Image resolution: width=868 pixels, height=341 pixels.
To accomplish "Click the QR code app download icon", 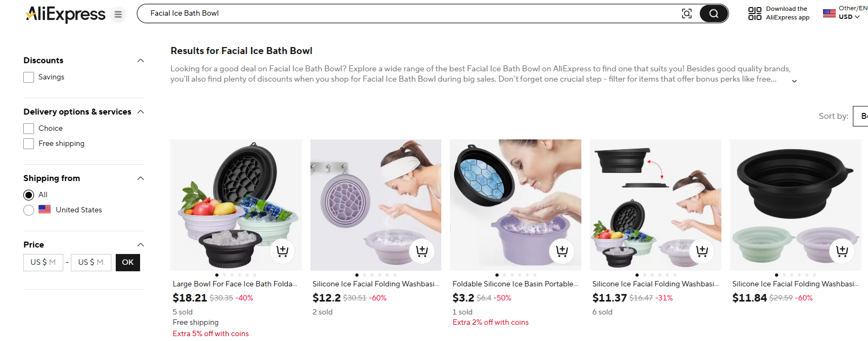I will 754,13.
